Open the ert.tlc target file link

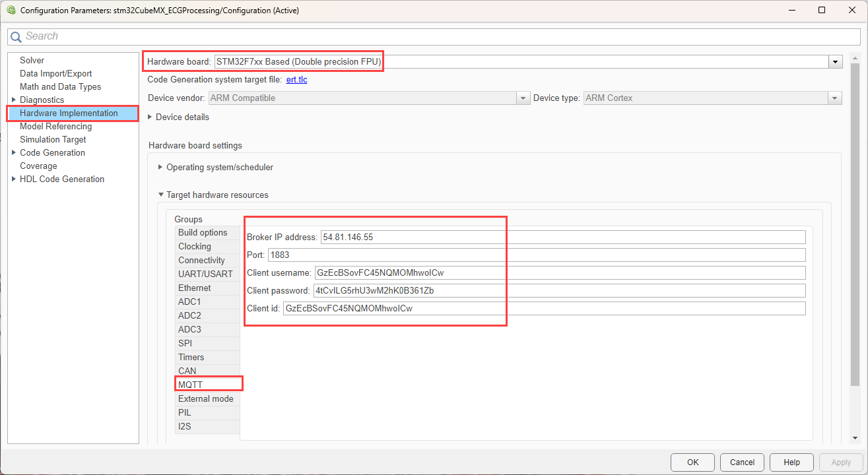(x=296, y=80)
